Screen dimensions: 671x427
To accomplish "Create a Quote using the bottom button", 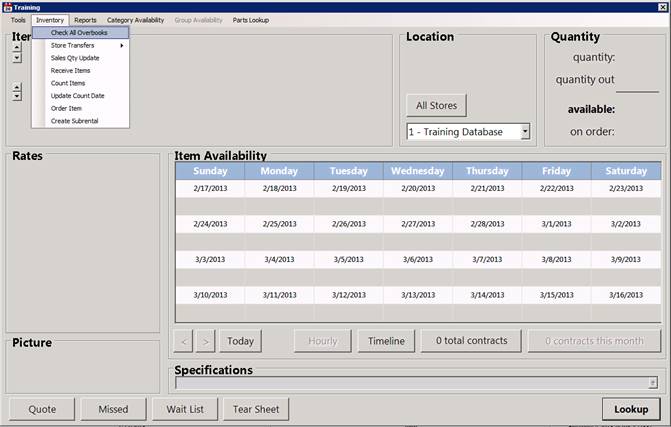I will (42, 409).
